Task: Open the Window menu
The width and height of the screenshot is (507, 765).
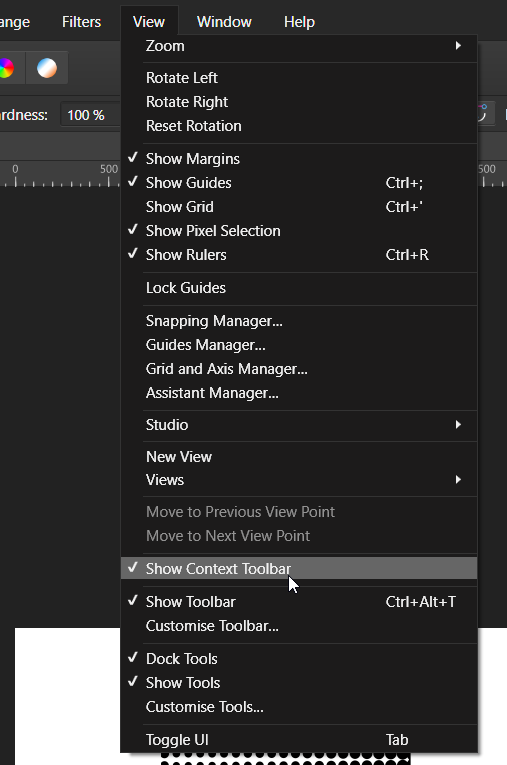Action: click(x=224, y=22)
